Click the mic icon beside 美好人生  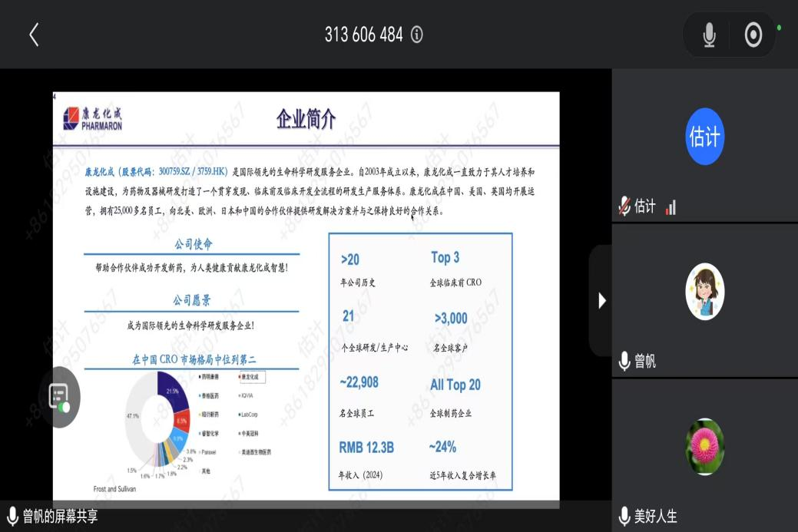coord(625,517)
